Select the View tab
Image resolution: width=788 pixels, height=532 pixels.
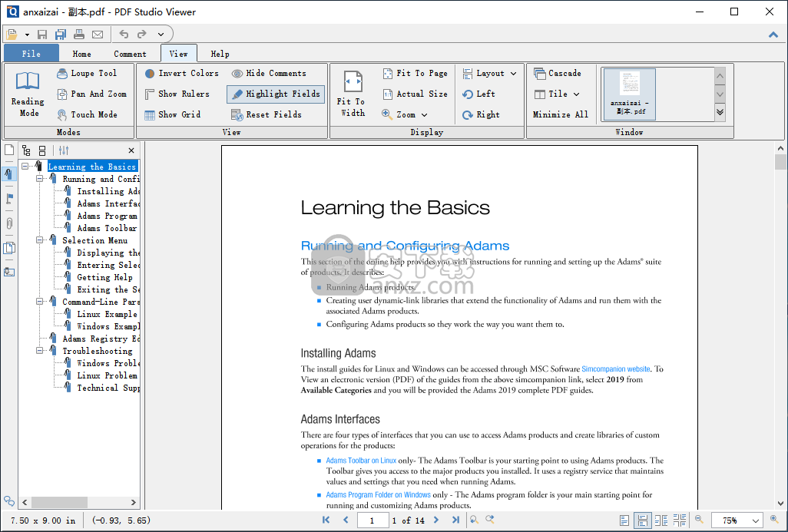(178, 54)
